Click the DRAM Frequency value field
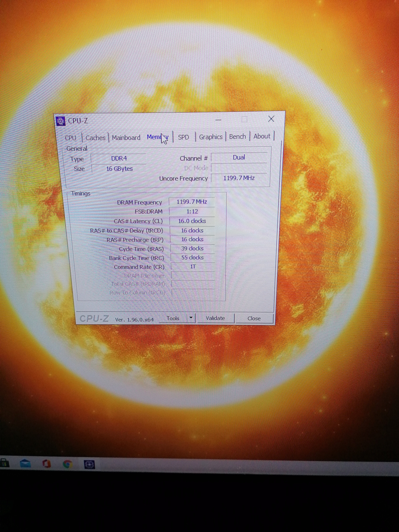Screen dimensions: 399x532 pyautogui.click(x=192, y=202)
